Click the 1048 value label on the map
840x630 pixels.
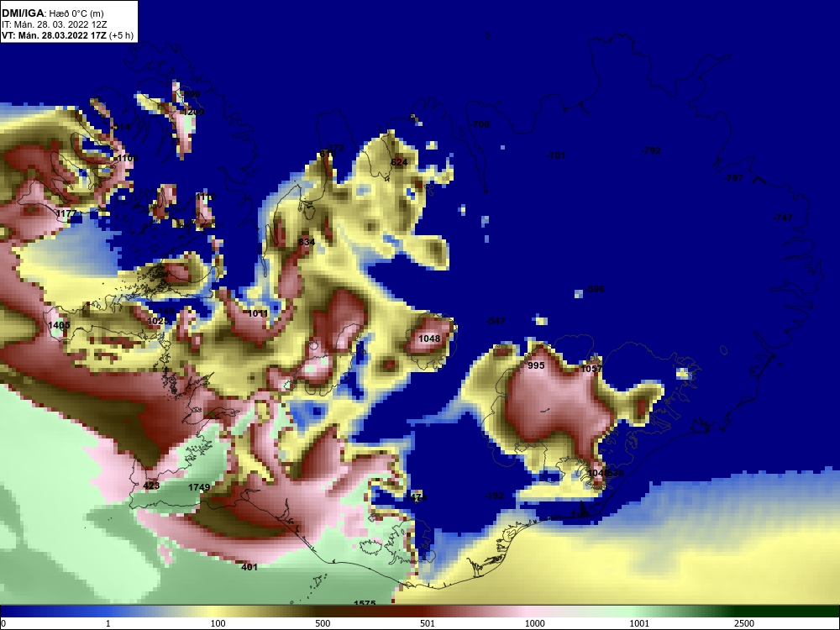[429, 339]
